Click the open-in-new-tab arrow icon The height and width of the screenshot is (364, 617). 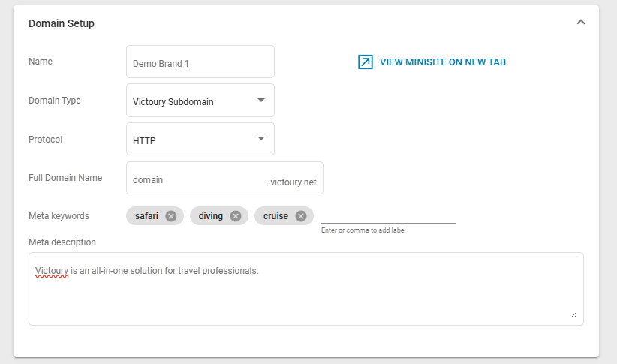tap(366, 62)
